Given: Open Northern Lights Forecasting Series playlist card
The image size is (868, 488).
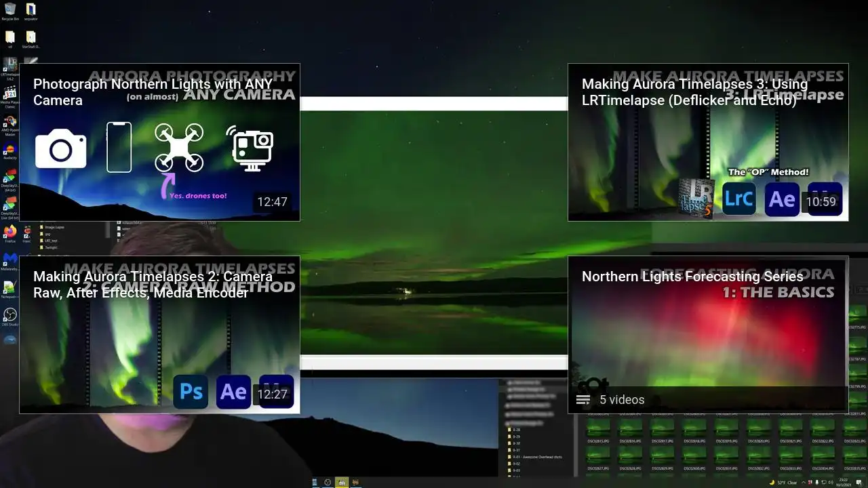Looking at the screenshot, I should [708, 335].
